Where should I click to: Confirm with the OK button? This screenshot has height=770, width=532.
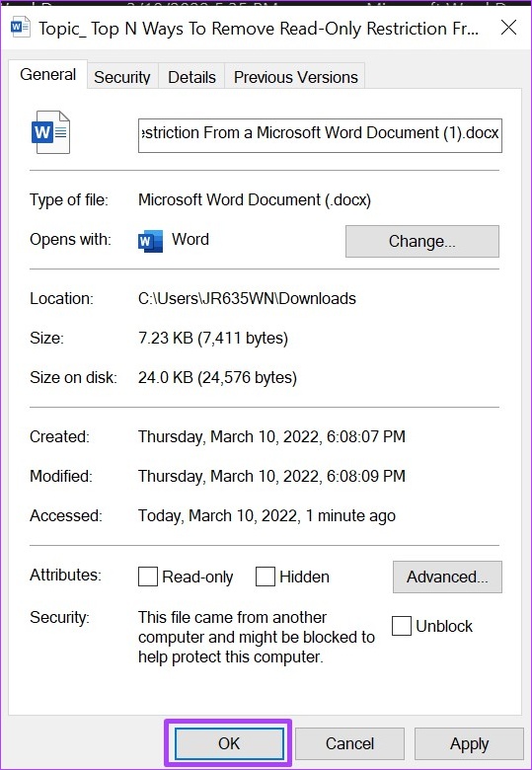click(229, 743)
